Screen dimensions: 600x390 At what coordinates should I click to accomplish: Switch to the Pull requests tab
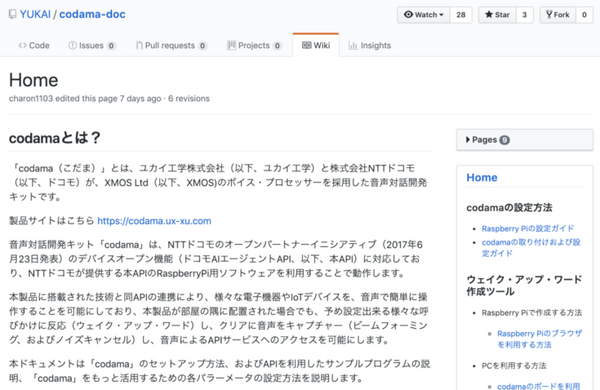tap(171, 45)
